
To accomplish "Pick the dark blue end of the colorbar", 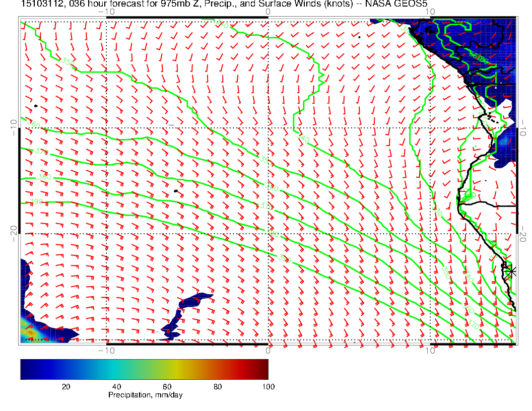I will (x=25, y=369).
